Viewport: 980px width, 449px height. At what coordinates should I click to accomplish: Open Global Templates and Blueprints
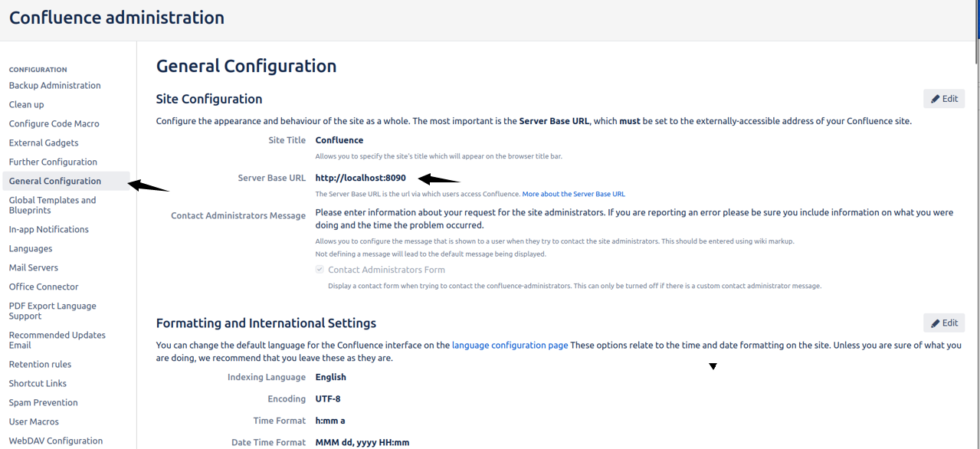tap(52, 205)
